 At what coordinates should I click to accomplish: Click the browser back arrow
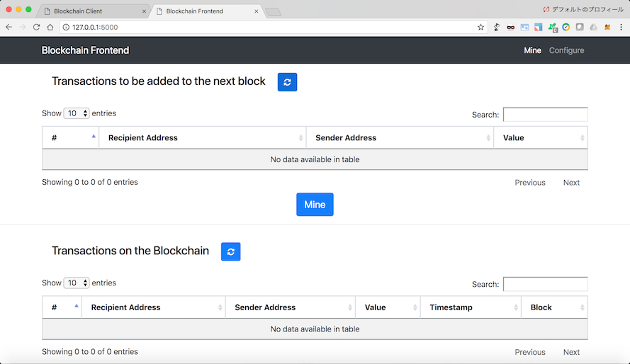tap(9, 27)
